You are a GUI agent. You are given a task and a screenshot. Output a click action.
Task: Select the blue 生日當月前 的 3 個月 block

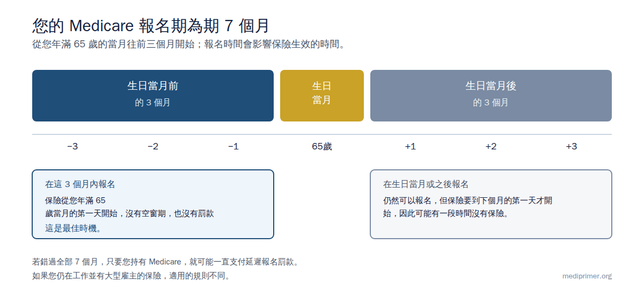(x=153, y=96)
